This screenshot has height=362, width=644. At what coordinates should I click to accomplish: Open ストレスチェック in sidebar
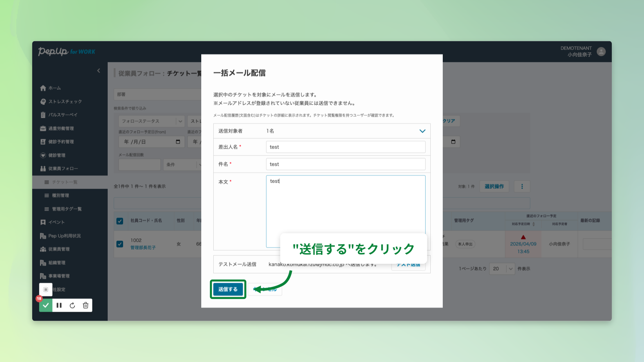click(x=65, y=102)
